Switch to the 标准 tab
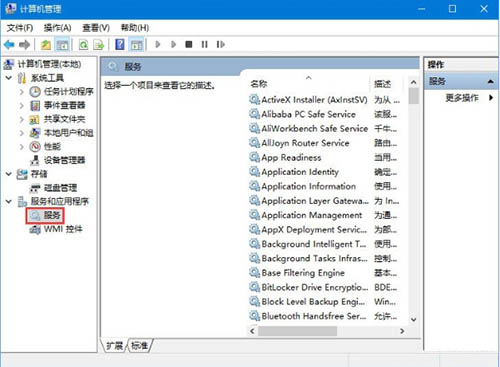 139,345
